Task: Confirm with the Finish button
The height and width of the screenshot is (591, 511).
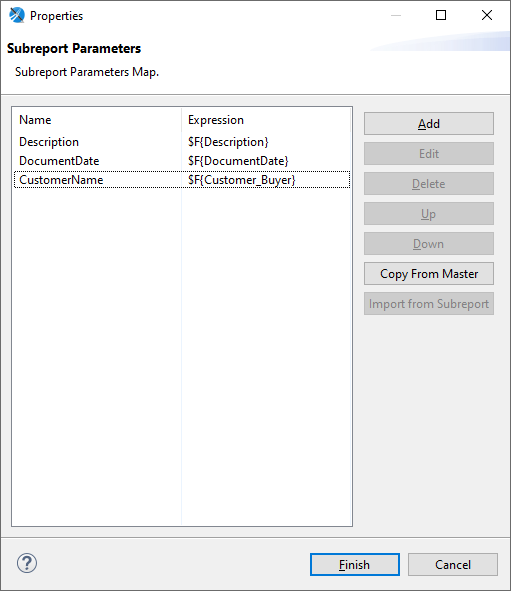Action: [355, 565]
